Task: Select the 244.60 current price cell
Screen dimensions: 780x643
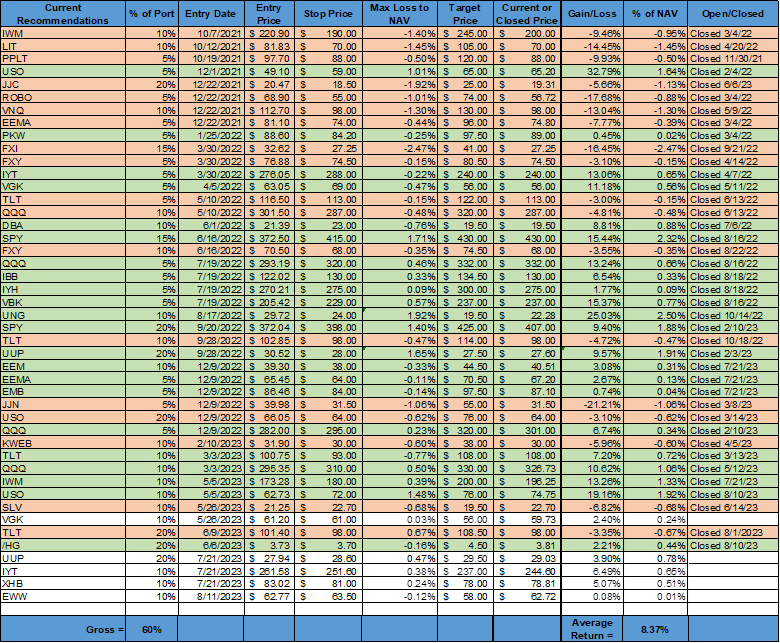Action: pyautogui.click(x=527, y=571)
